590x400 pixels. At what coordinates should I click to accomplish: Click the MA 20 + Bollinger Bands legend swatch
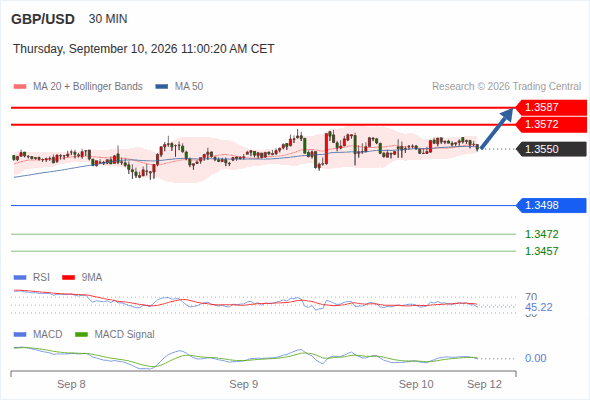[x=20, y=87]
